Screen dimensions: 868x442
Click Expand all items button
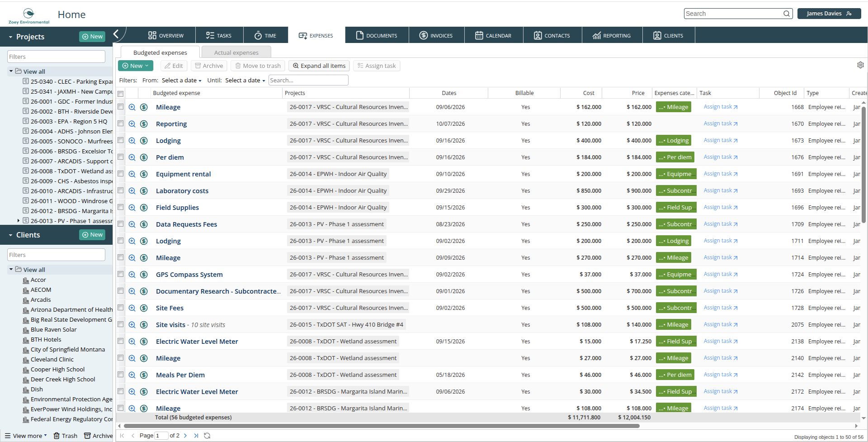319,66
